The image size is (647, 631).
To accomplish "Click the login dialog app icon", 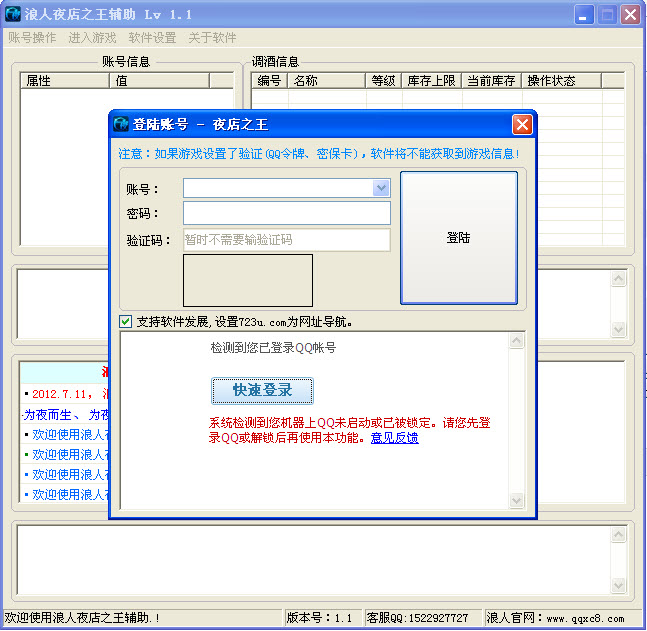I will pos(121,124).
